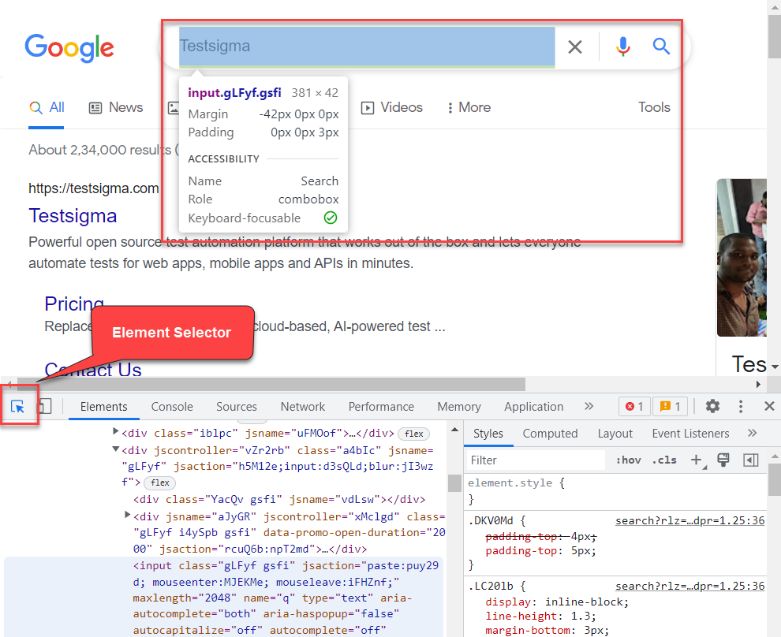781x637 pixels.
Task: Open the More search options menu
Action: coord(469,108)
